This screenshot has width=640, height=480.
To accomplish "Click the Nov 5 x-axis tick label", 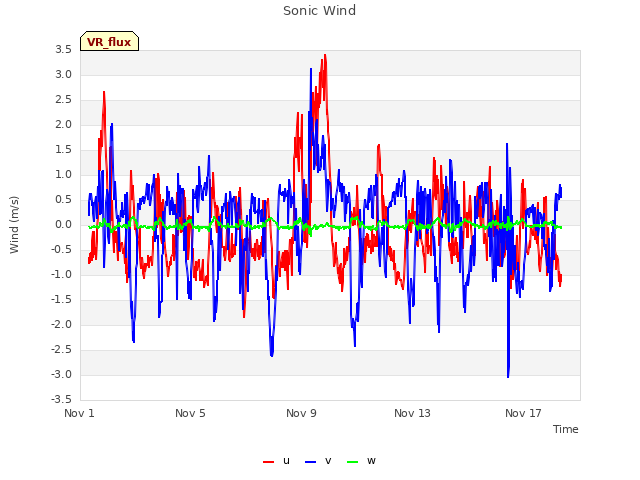I will (x=190, y=413).
